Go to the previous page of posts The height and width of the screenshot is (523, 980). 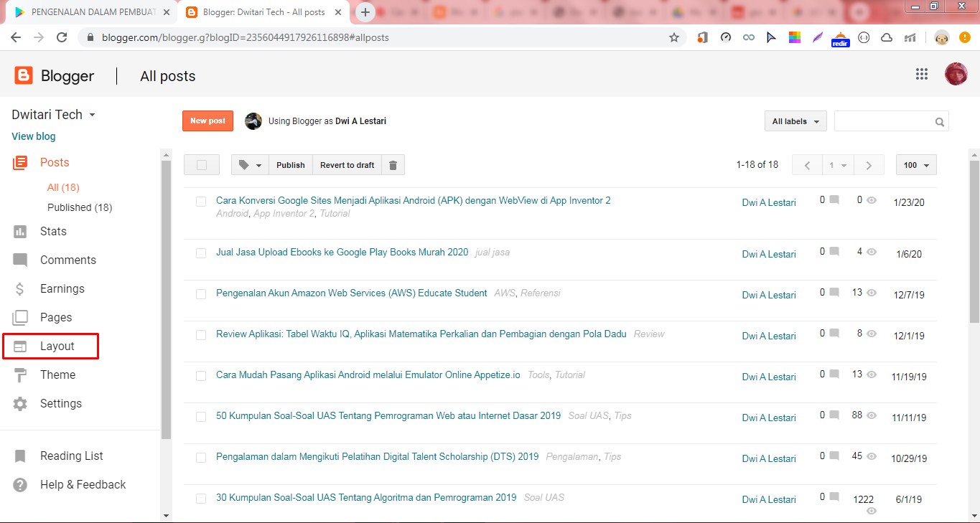[807, 165]
